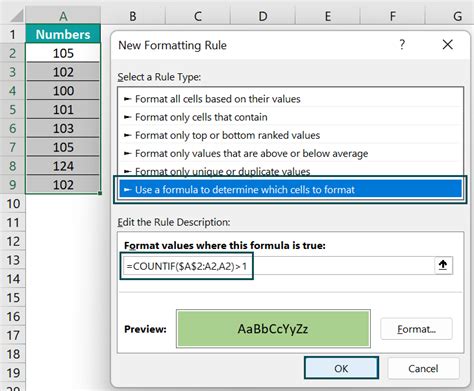
Task: Select row 1 header
Action: coord(13,34)
